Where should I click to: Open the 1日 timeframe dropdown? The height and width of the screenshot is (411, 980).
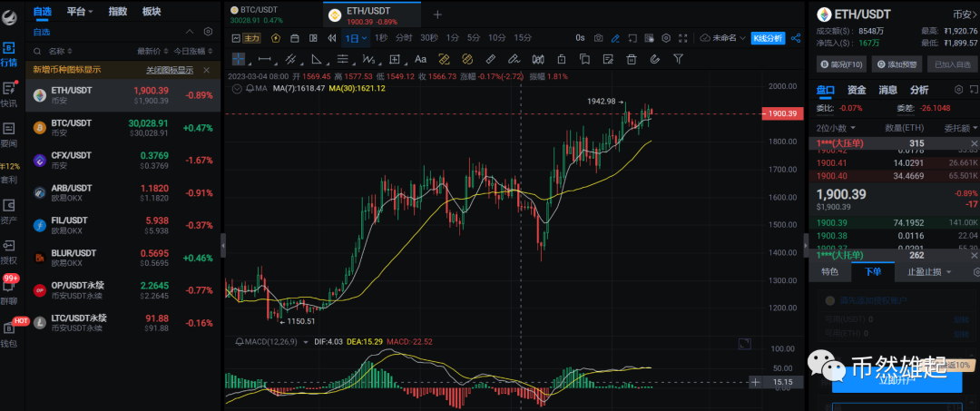pyautogui.click(x=357, y=38)
